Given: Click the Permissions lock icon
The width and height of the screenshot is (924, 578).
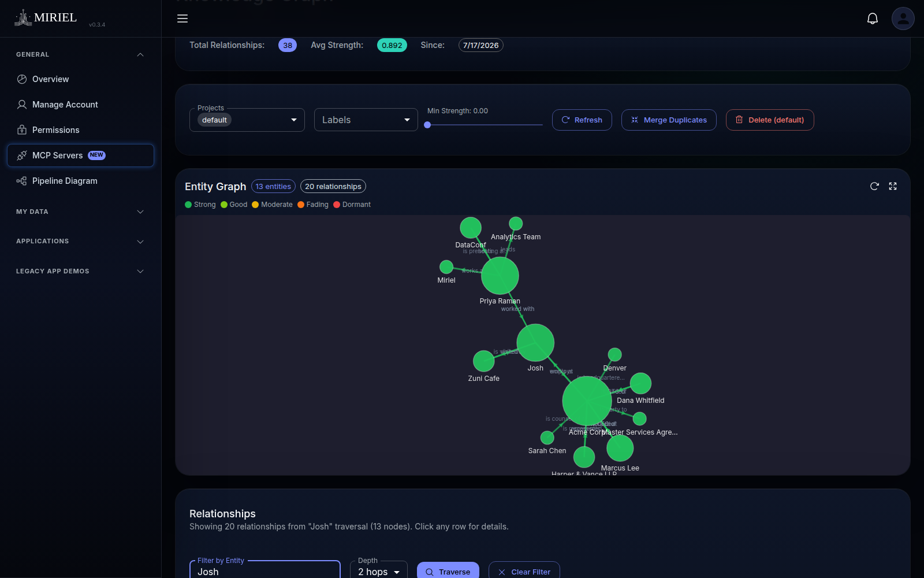Looking at the screenshot, I should (22, 130).
